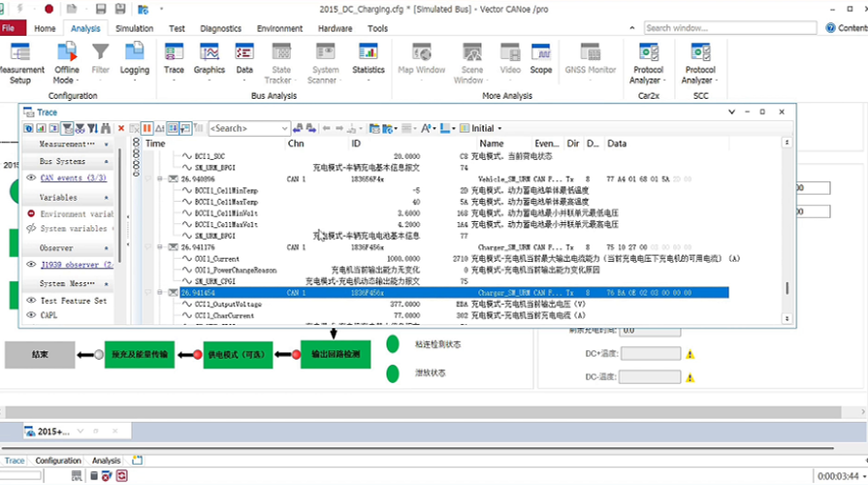Open the Trace Search dropdown

click(284, 128)
